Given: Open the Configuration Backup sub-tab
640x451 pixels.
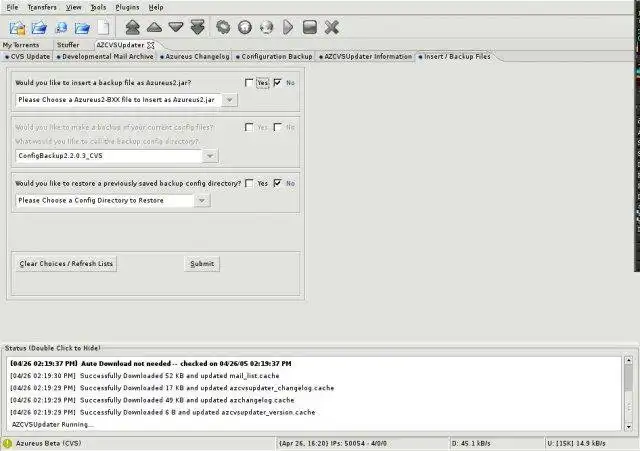Looking at the screenshot, I should (x=274, y=57).
